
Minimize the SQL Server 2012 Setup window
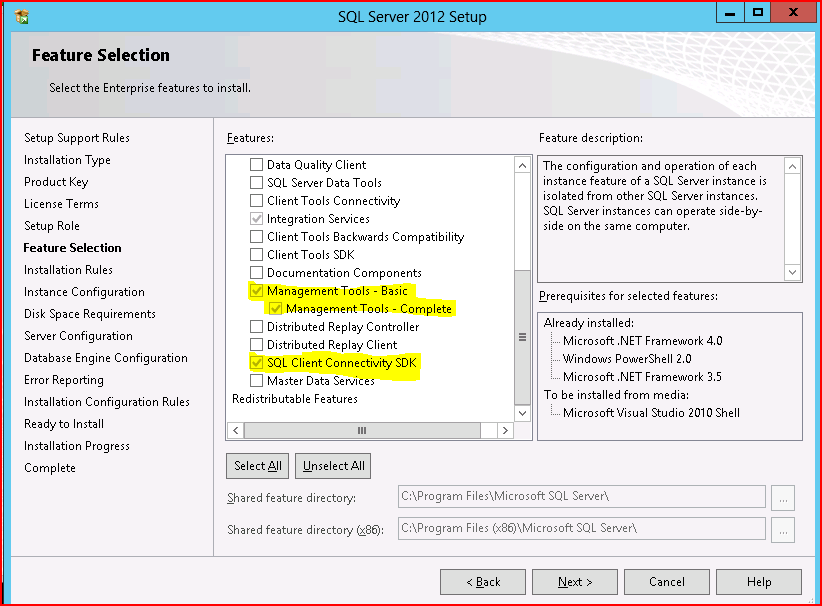coord(730,13)
